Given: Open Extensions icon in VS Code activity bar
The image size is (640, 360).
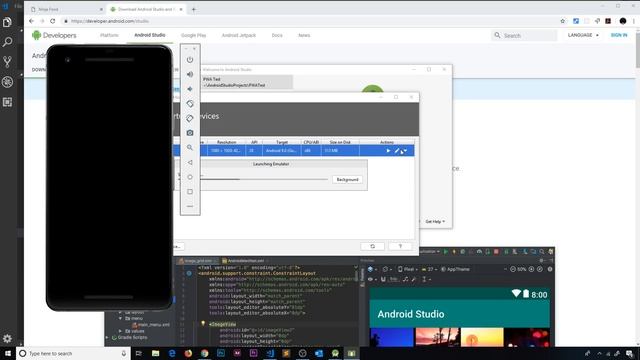Looking at the screenshot, I should pyautogui.click(x=7, y=102).
